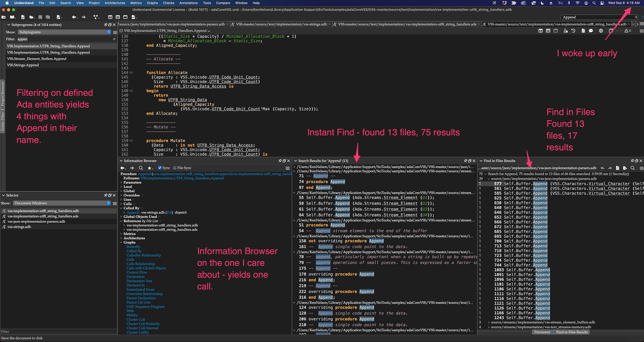Clear the Filter field text in Subprograms panel

click(x=114, y=39)
